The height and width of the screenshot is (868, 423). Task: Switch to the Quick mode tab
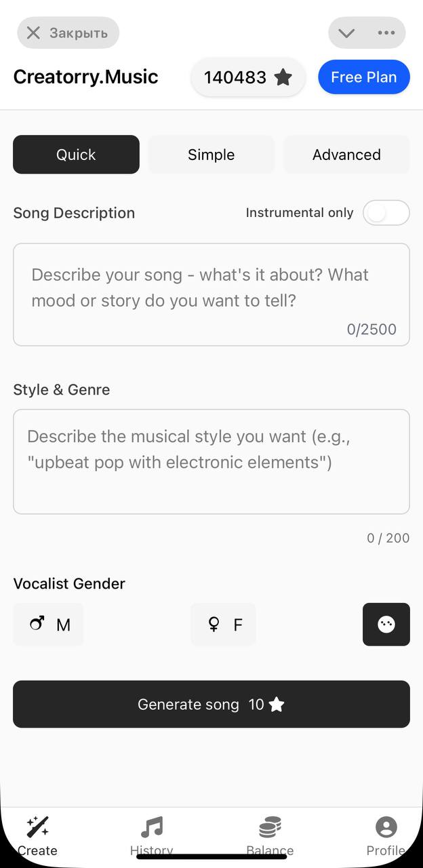[x=76, y=155]
